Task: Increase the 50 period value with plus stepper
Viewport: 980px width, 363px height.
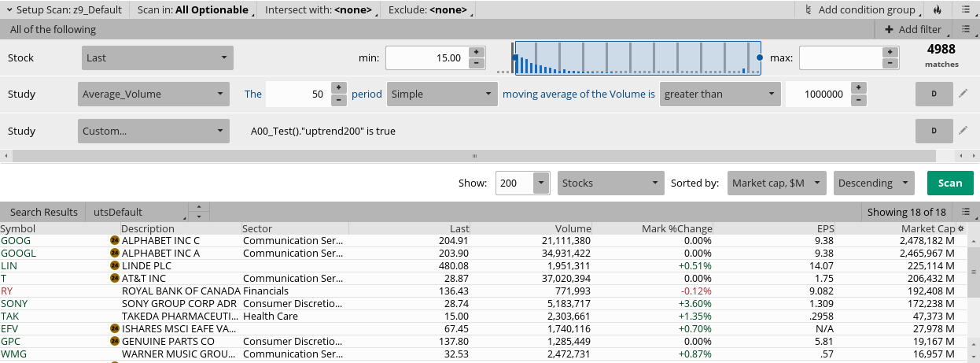Action: 339,88
